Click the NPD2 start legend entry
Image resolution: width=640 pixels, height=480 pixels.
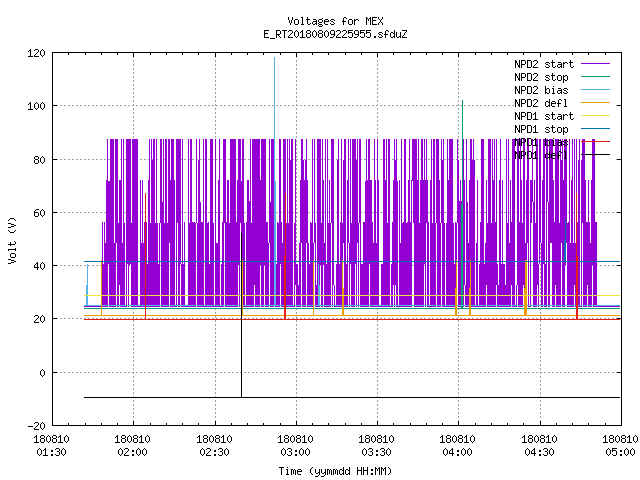tap(544, 64)
